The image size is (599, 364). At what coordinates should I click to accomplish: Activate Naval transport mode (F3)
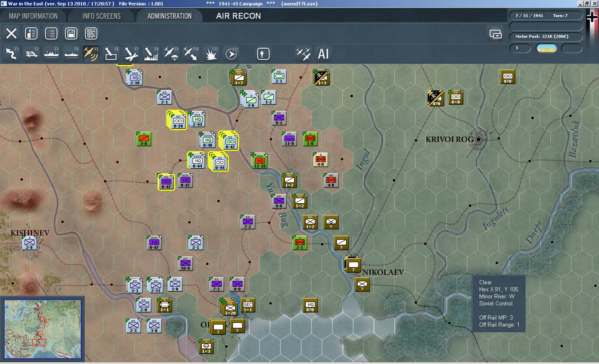[51, 54]
